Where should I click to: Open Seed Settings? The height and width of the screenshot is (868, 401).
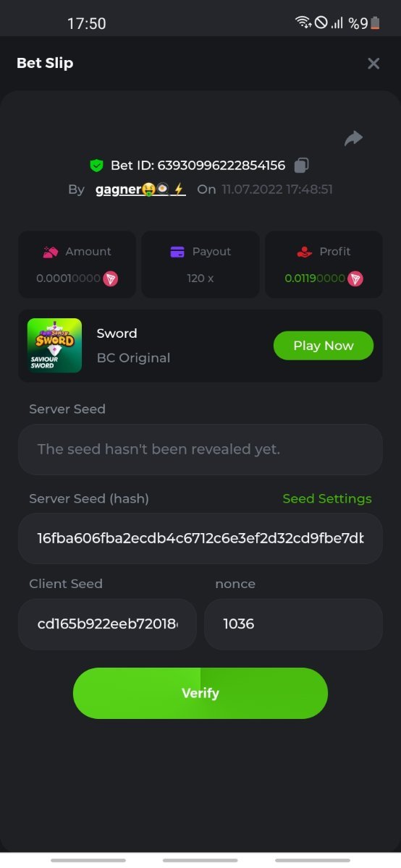327,498
